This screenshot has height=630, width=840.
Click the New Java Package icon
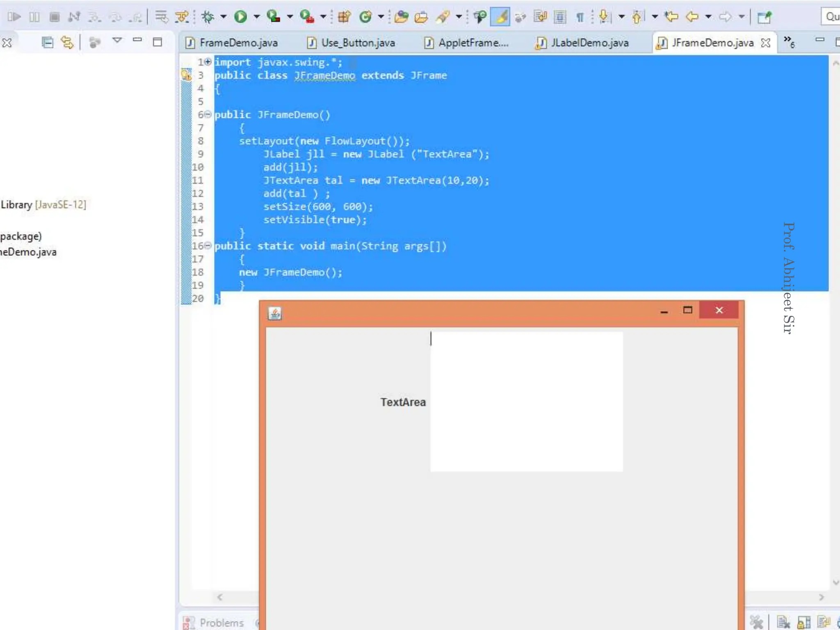tap(344, 17)
